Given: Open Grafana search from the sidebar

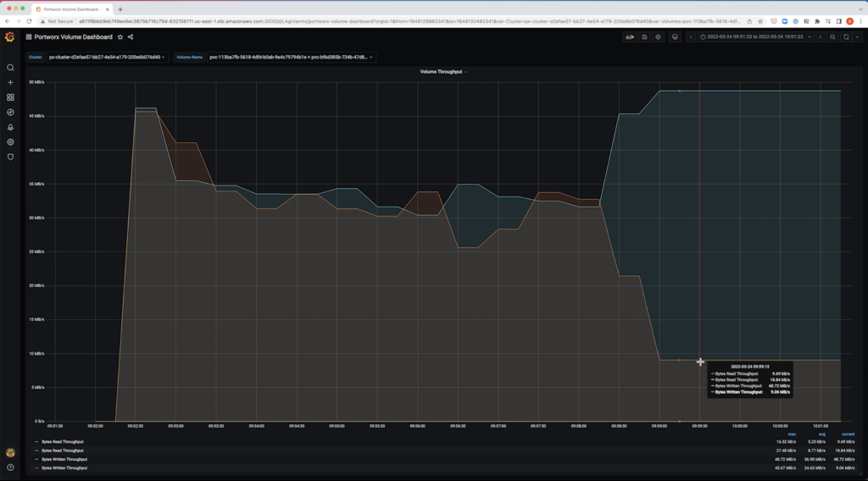Looking at the screenshot, I should [x=10, y=68].
